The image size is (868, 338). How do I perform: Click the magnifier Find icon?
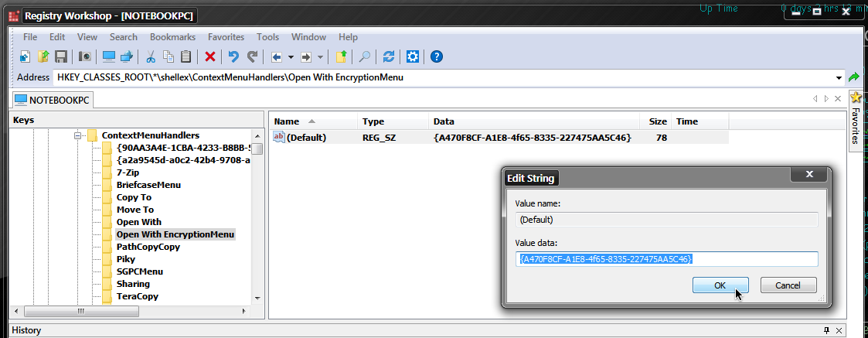pos(365,56)
